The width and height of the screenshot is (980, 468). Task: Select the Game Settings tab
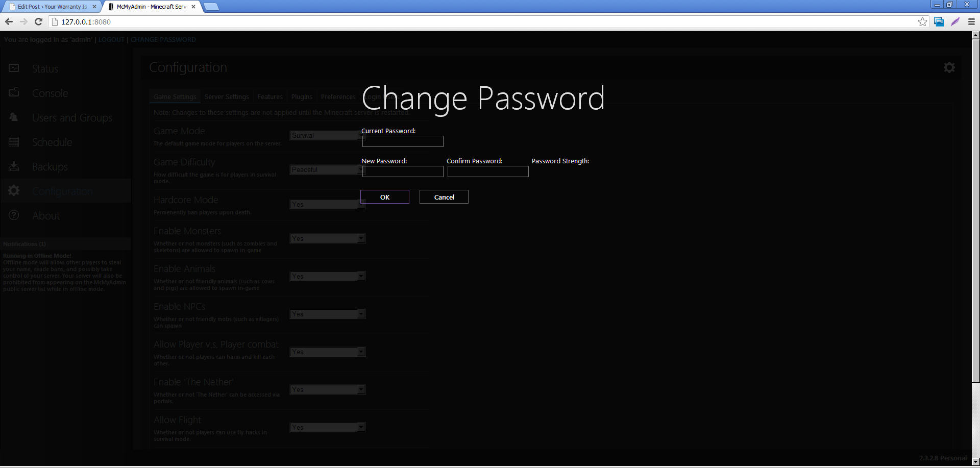click(x=175, y=96)
